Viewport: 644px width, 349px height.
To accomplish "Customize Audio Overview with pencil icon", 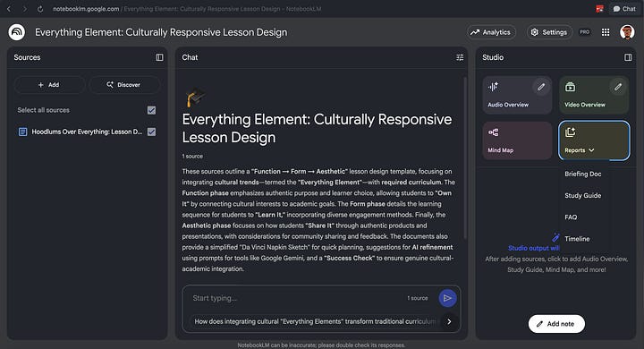I will (541, 87).
